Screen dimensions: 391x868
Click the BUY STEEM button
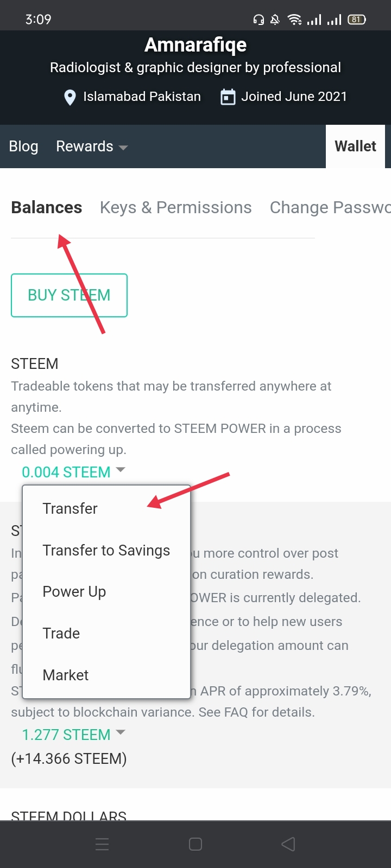[x=69, y=295]
